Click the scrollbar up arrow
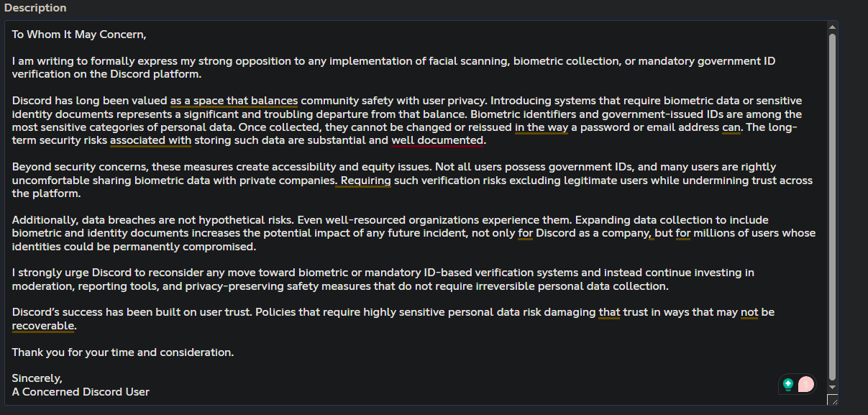 (832, 27)
